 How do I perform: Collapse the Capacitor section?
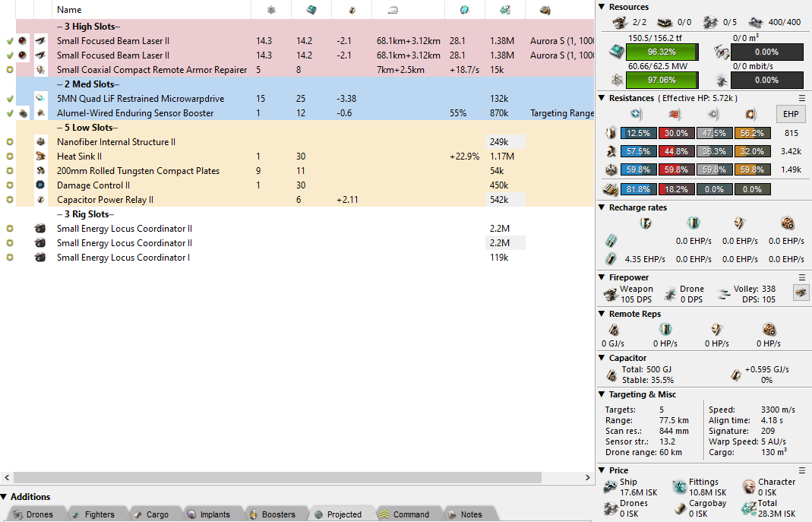click(x=602, y=358)
